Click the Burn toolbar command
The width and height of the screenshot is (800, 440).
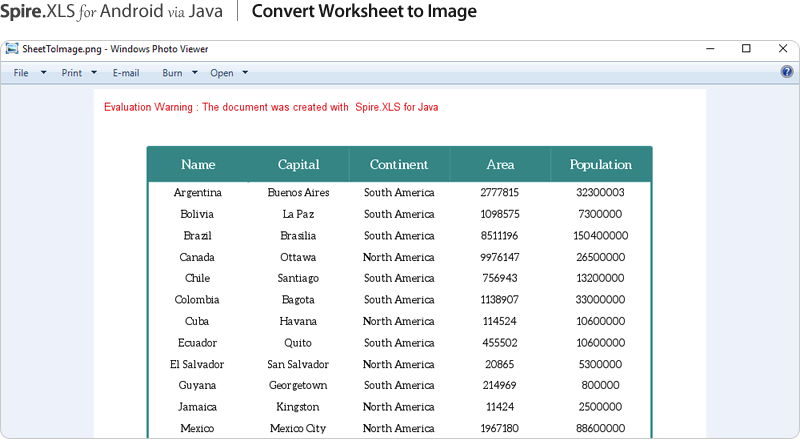[x=172, y=73]
